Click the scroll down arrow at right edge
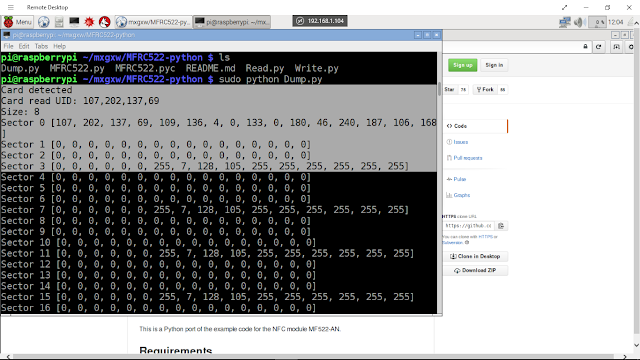The image size is (640, 360). (636, 345)
